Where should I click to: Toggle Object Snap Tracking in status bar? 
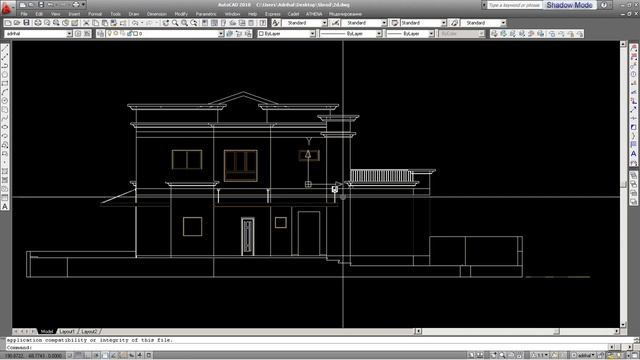tap(114, 356)
